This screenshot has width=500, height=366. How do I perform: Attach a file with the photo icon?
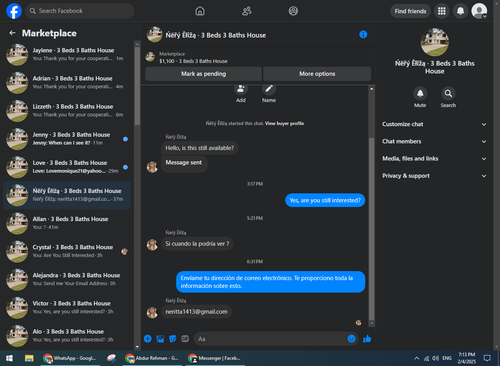[160, 339]
